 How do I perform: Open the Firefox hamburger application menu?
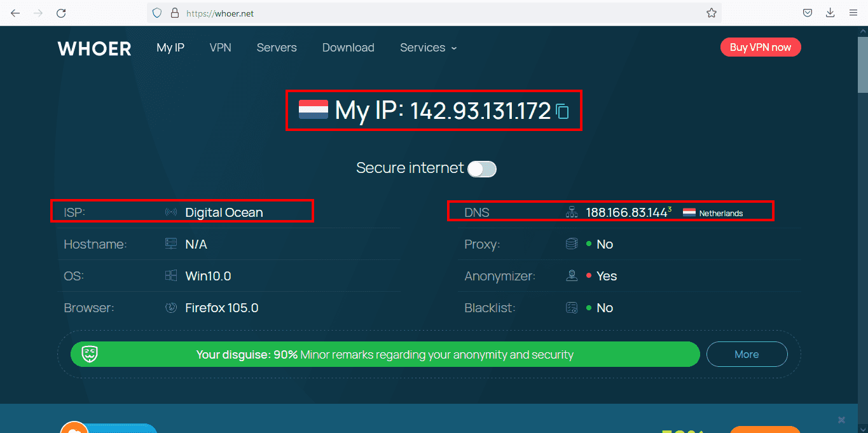(853, 13)
